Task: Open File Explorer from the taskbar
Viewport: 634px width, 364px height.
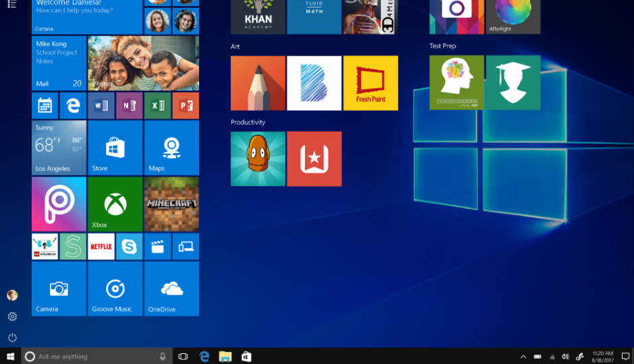Action: point(225,357)
